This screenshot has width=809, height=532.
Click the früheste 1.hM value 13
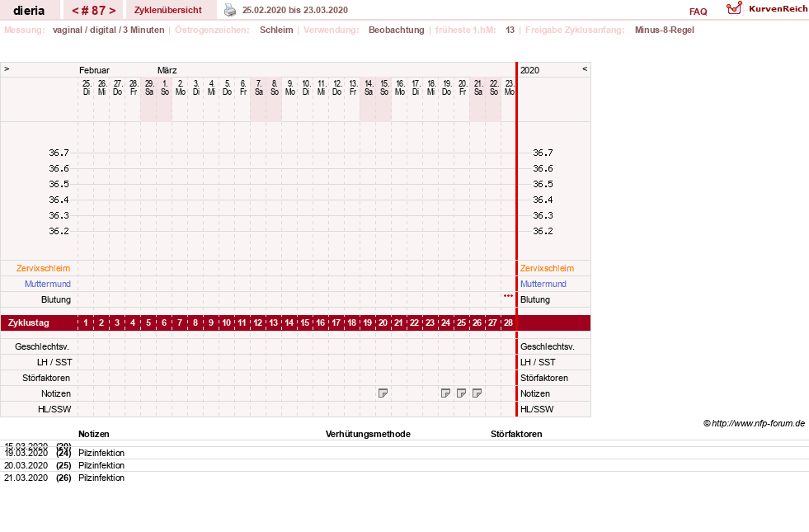tap(510, 30)
